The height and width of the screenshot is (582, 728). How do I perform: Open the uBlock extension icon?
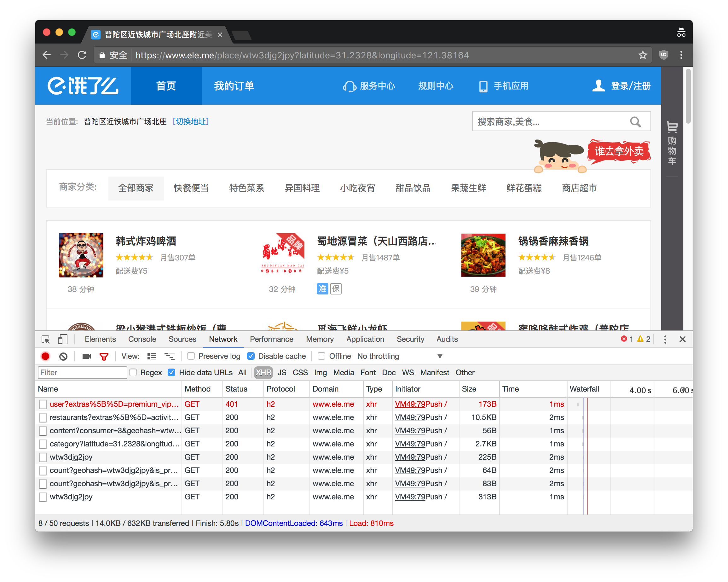click(663, 55)
